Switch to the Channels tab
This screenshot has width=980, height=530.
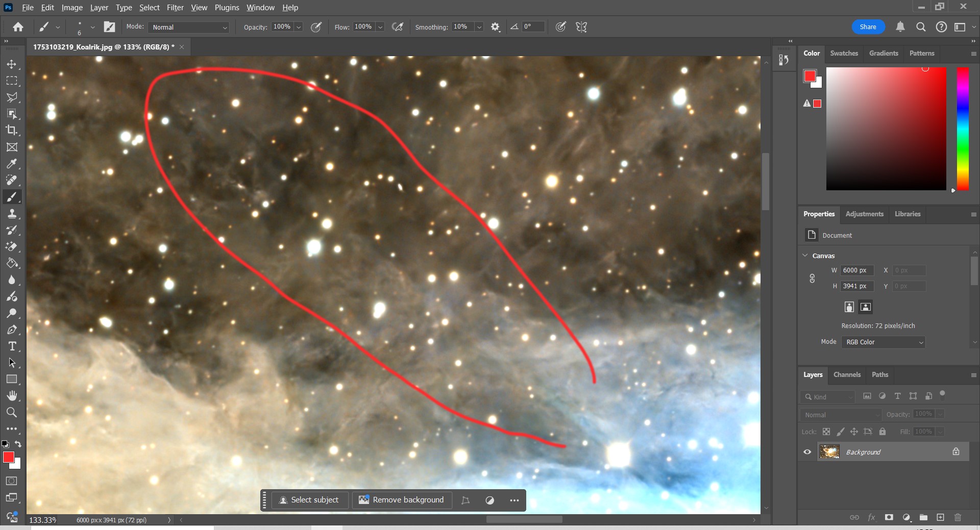[x=847, y=375]
